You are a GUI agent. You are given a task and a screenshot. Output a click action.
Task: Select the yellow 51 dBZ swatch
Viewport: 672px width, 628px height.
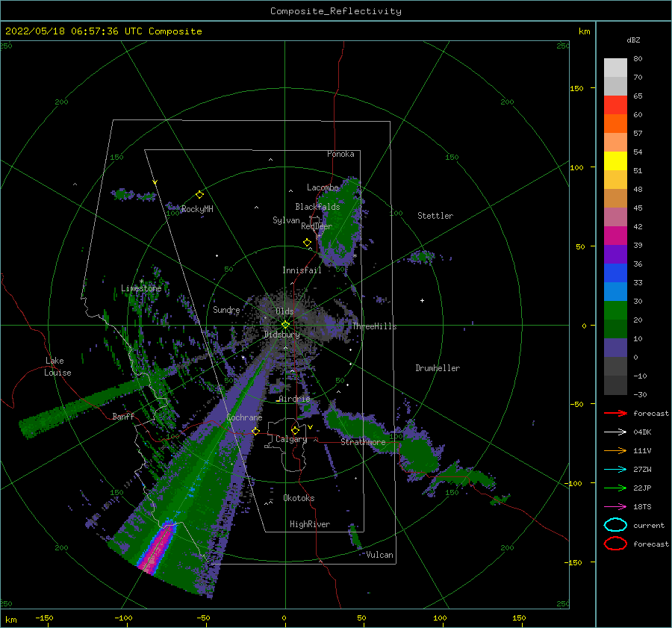pyautogui.click(x=615, y=161)
